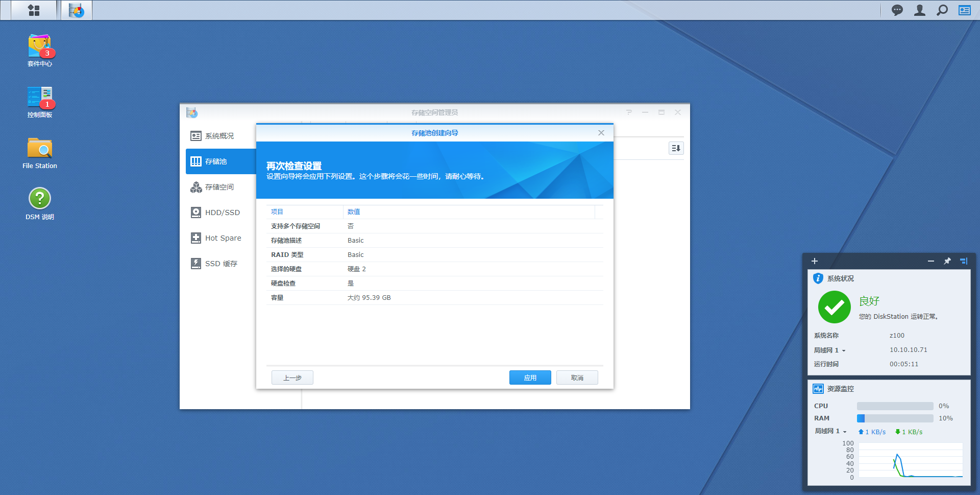Image resolution: width=980 pixels, height=495 pixels.
Task: Click the RAM usage bar
Action: point(895,418)
